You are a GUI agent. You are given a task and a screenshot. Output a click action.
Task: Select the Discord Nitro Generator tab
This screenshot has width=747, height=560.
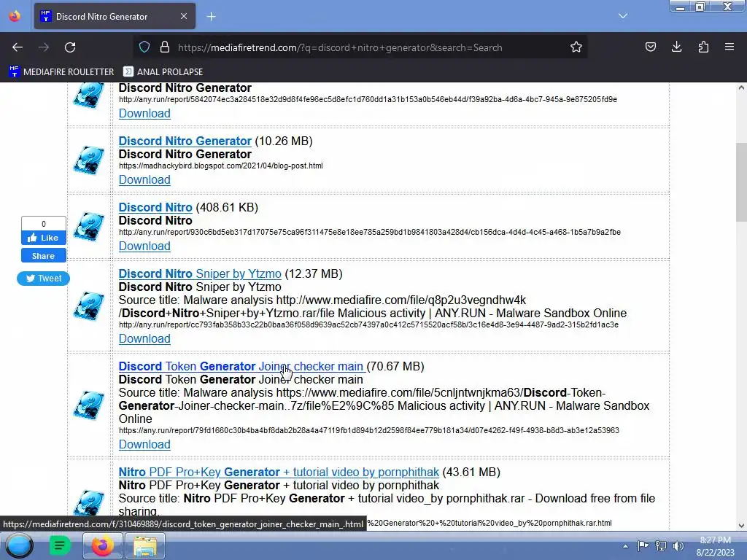coord(115,16)
